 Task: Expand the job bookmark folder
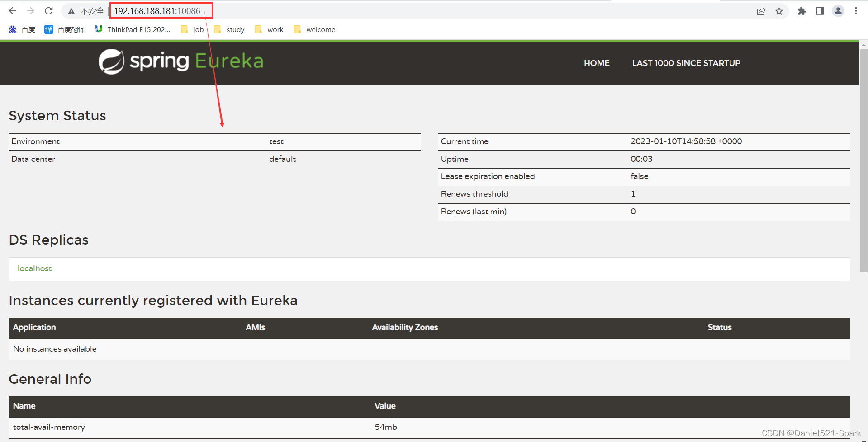192,29
